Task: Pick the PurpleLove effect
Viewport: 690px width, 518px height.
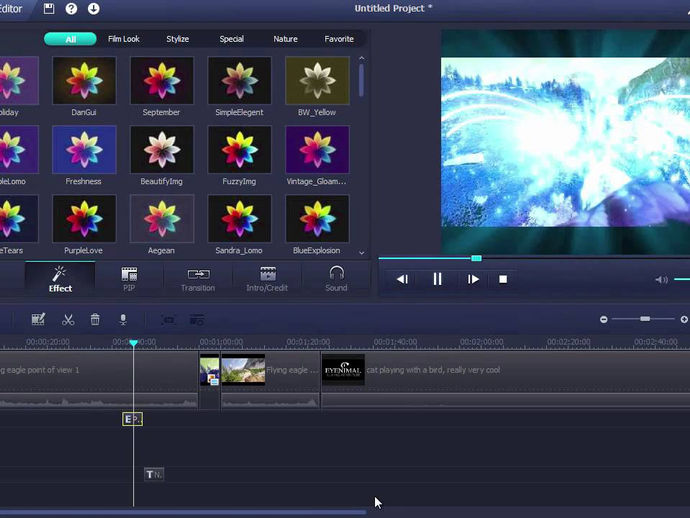Action: (x=84, y=219)
